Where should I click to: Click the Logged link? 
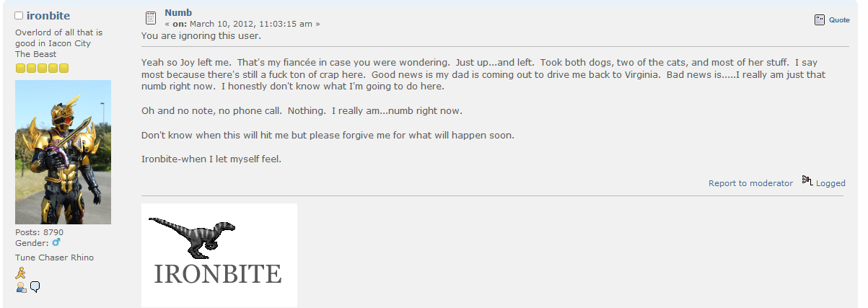pyautogui.click(x=830, y=183)
